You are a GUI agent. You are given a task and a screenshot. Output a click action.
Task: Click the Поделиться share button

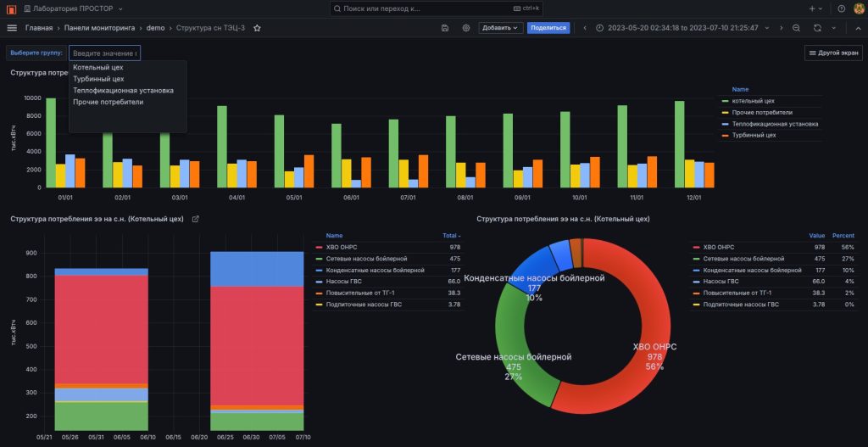548,28
